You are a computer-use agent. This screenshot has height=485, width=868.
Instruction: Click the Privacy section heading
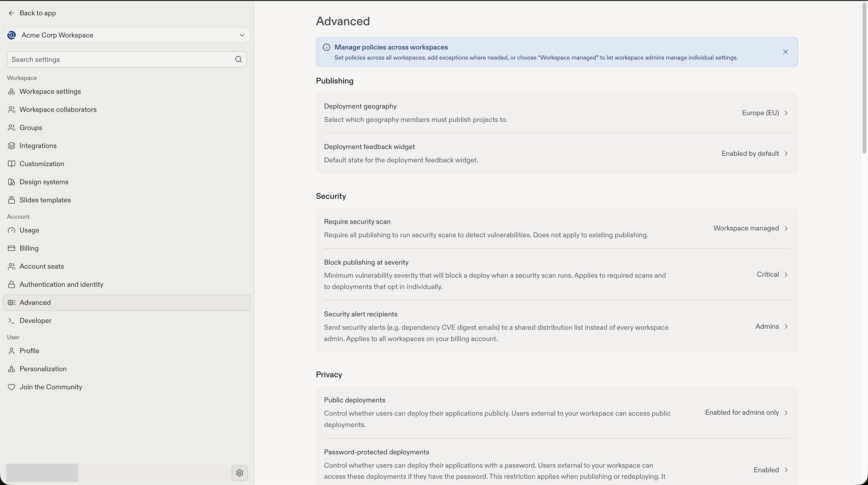[329, 375]
